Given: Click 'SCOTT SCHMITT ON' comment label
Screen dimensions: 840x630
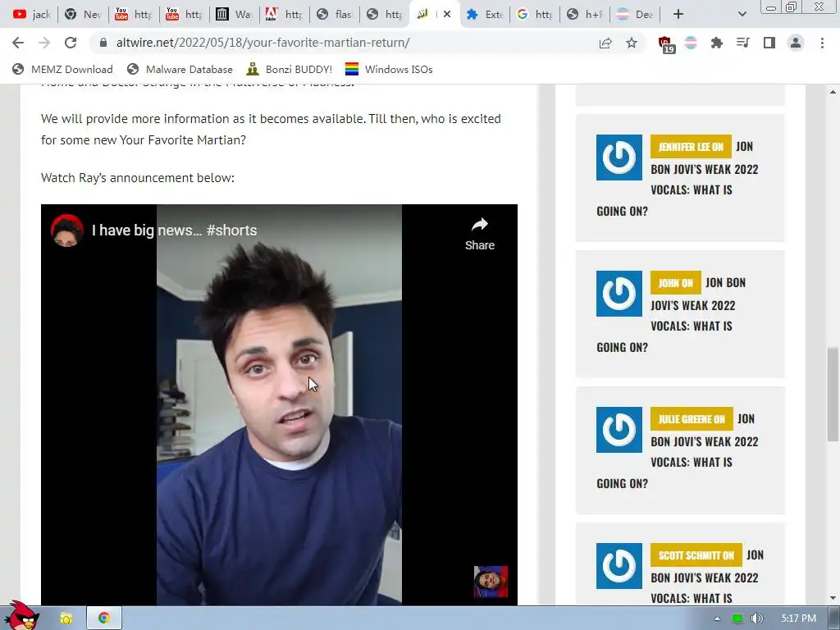Looking at the screenshot, I should coord(696,555).
